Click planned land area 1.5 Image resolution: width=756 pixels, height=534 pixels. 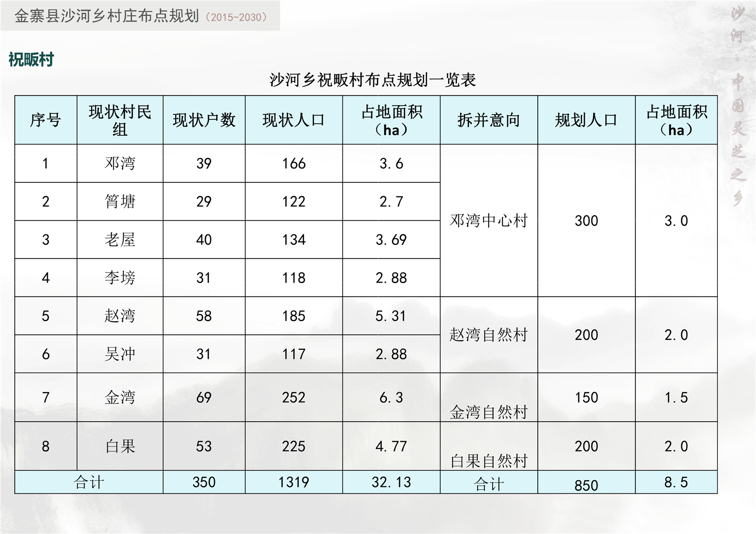tap(676, 397)
